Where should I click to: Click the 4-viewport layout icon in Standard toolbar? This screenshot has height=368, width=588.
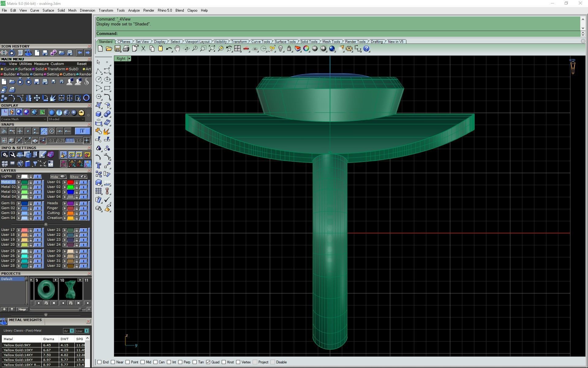click(237, 48)
